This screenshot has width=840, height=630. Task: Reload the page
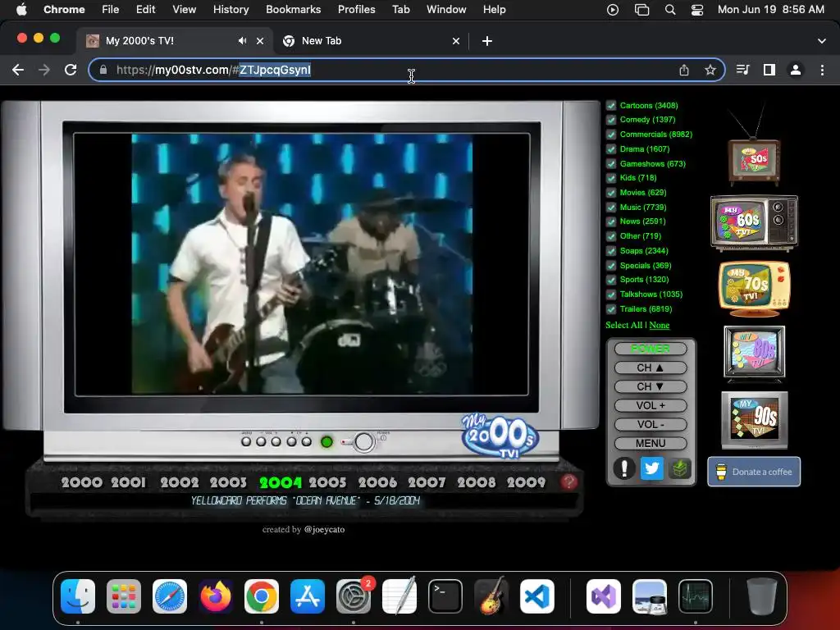(71, 70)
